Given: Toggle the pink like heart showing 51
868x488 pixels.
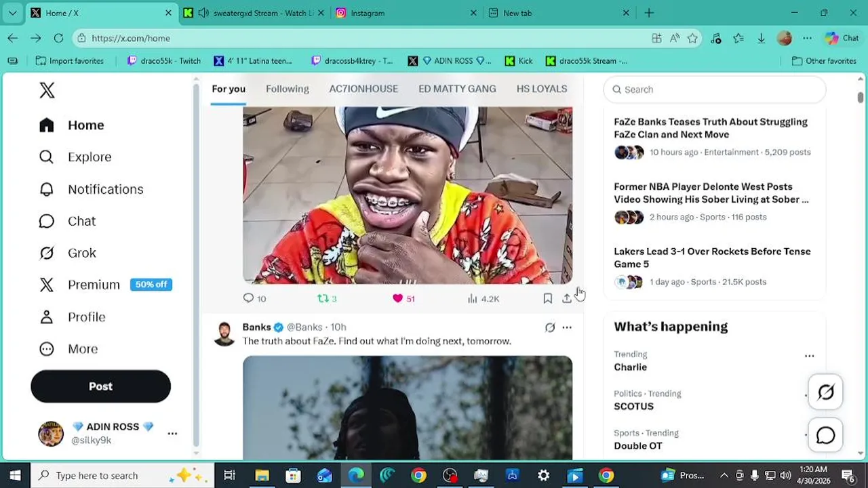Looking at the screenshot, I should (x=397, y=298).
